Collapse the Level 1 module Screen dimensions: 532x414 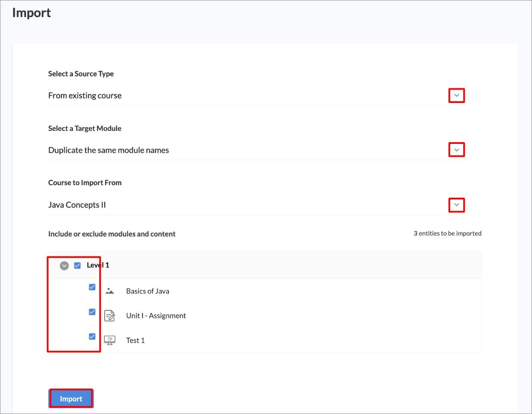coord(64,265)
